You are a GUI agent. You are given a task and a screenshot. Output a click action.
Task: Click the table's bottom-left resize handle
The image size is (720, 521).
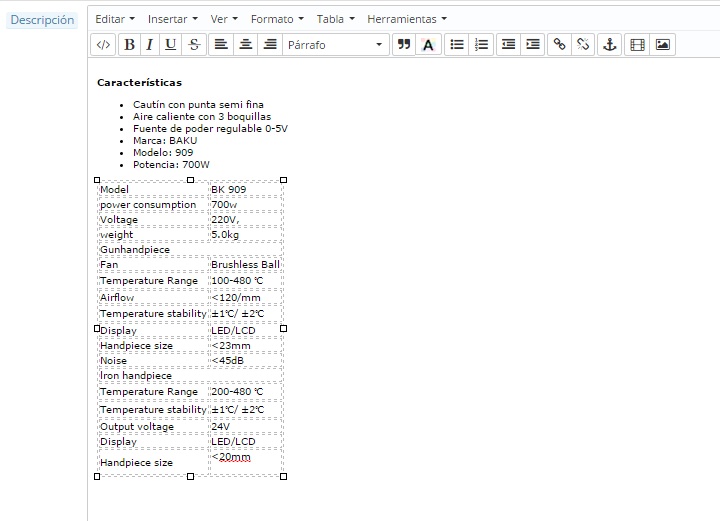pyautogui.click(x=97, y=476)
